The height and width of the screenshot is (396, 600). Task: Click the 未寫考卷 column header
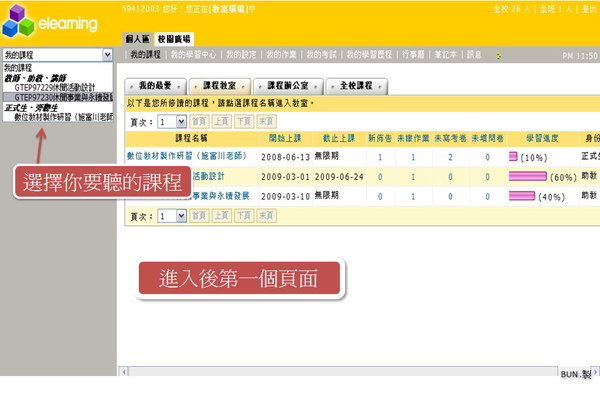coord(450,138)
